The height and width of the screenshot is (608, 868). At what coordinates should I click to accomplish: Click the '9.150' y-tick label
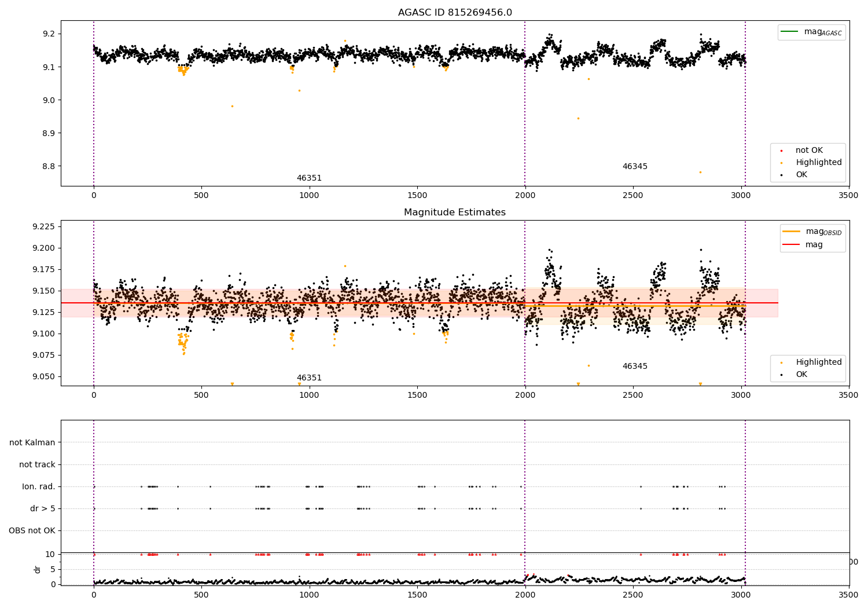(44, 291)
